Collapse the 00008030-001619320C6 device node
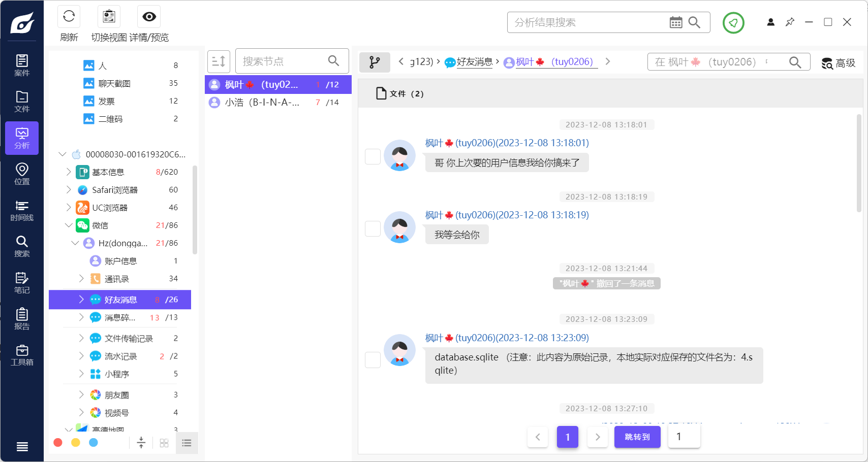Viewport: 868px width, 462px height. [63, 154]
